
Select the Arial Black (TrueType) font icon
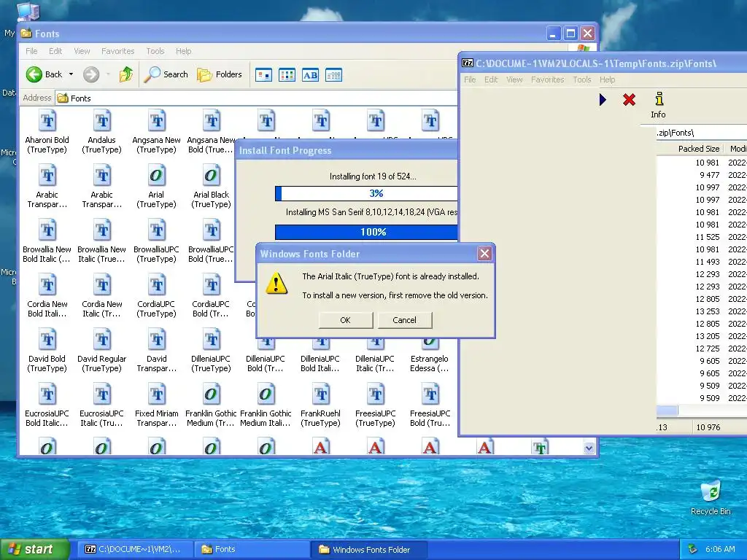[211, 186]
